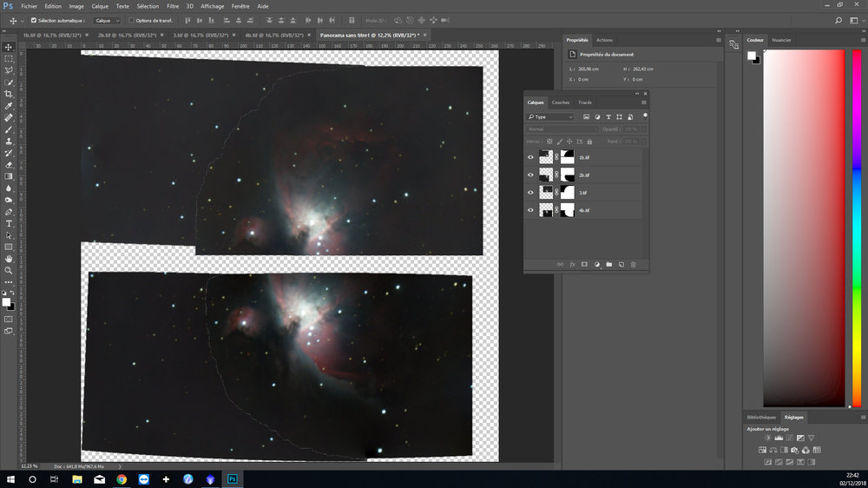Viewport: 868px width, 488px height.
Task: Switch to the Nuancier tab
Action: [x=781, y=40]
